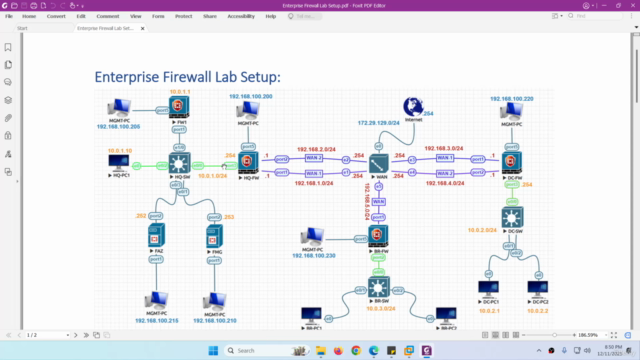640x360 pixels.
Task: Open the account profile dropdown
Action: pos(588,6)
